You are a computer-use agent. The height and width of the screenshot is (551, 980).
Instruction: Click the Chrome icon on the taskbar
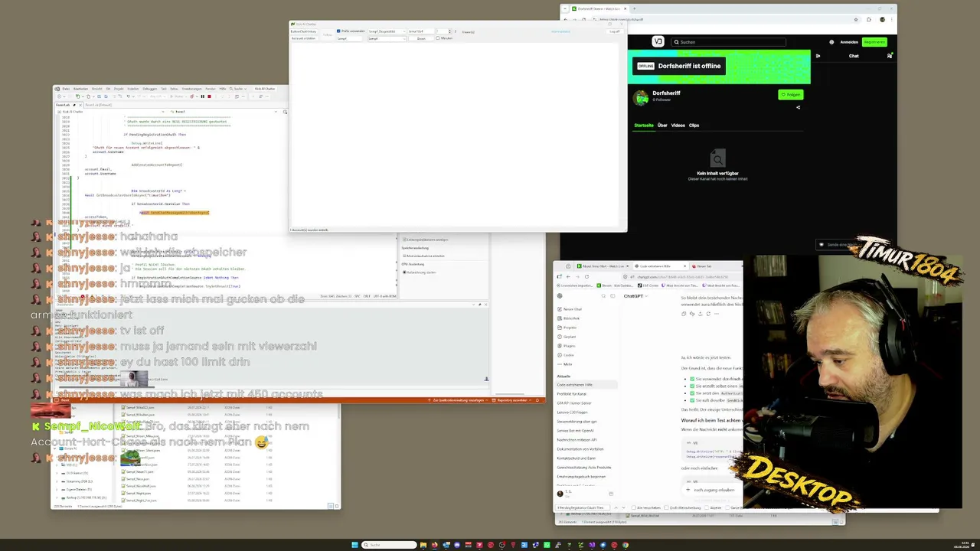pyautogui.click(x=626, y=545)
